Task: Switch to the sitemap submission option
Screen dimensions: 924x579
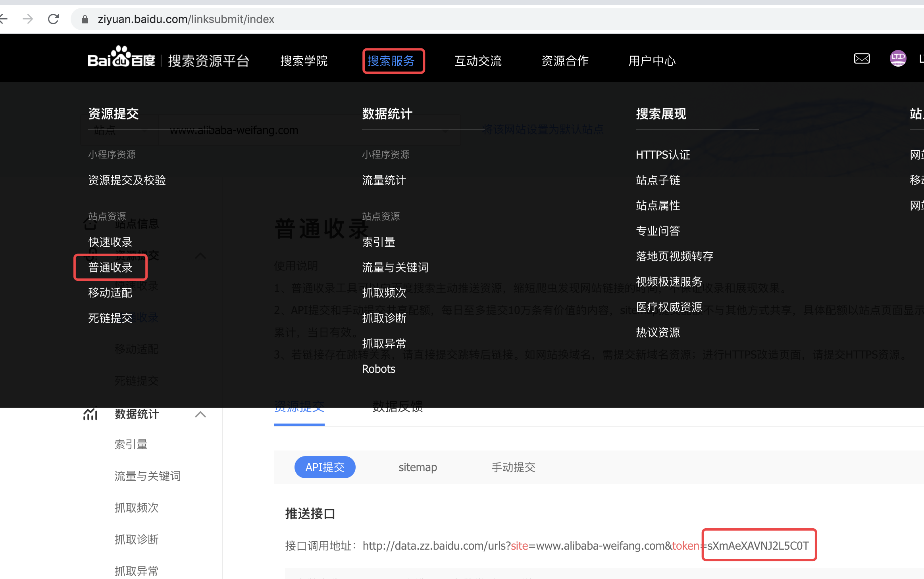Action: (x=418, y=467)
